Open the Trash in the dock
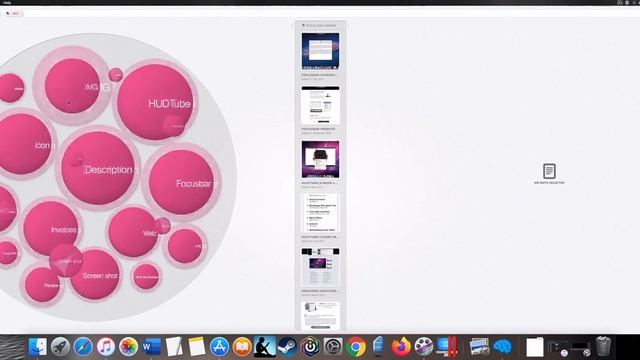This screenshot has width=640, height=360. 603,346
